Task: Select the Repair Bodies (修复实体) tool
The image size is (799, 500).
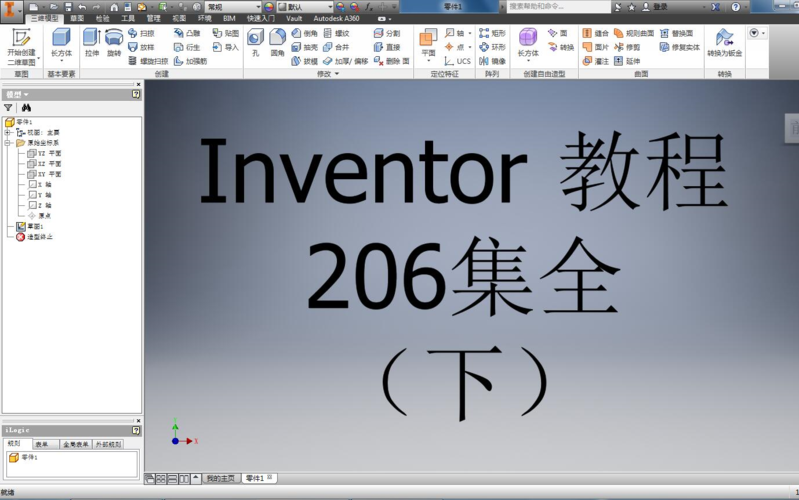Action: [679, 47]
